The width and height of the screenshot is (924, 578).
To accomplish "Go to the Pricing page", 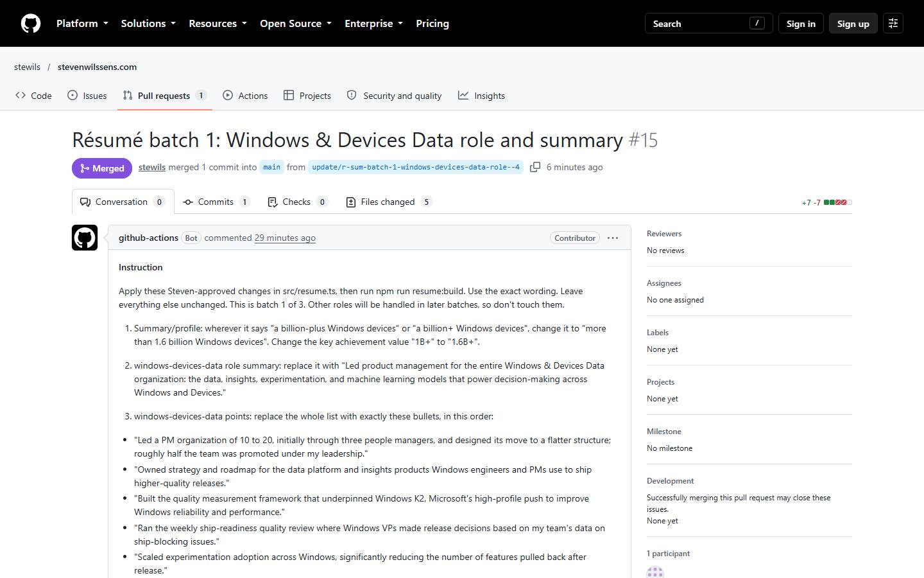I will pos(432,24).
